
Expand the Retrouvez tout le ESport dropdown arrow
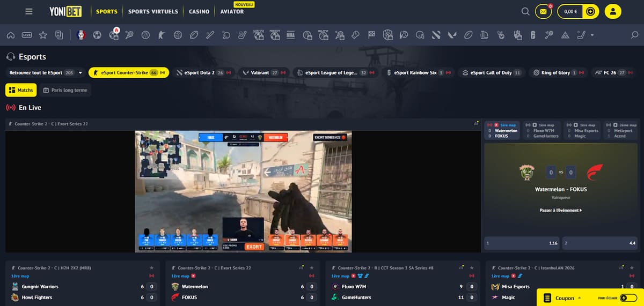click(80, 72)
